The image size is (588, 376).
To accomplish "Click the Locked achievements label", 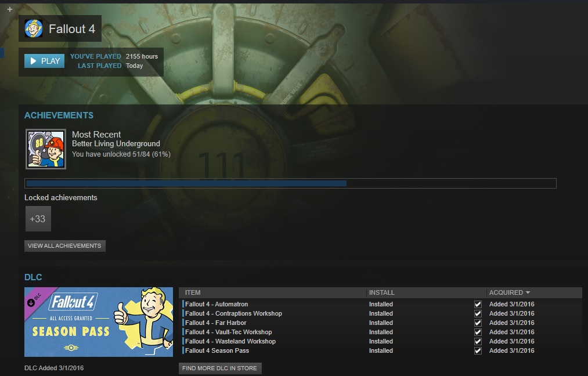I will point(61,197).
